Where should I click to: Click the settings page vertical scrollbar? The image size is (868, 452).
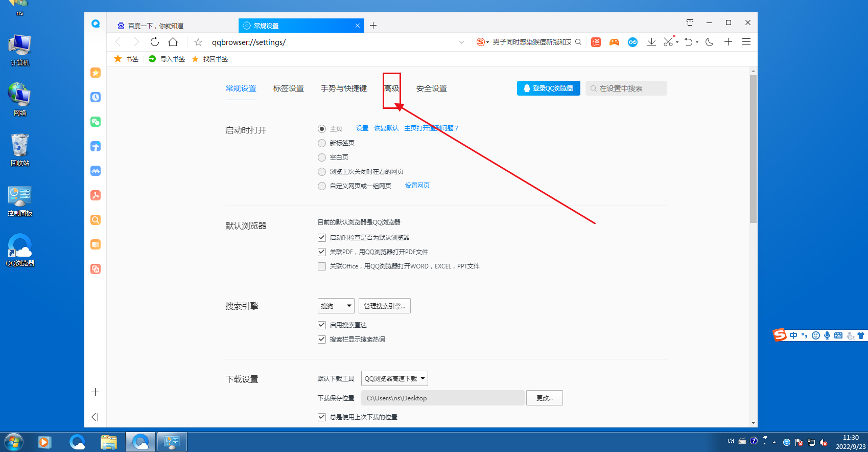(x=753, y=148)
